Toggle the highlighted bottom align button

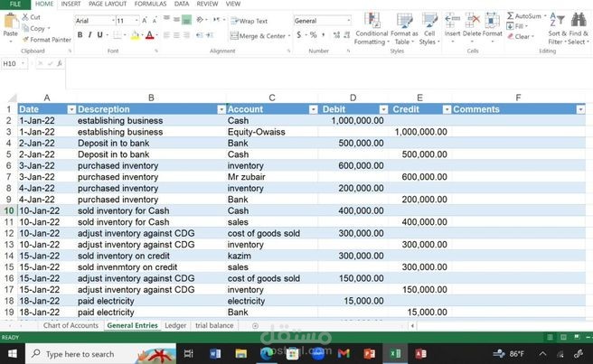point(186,20)
